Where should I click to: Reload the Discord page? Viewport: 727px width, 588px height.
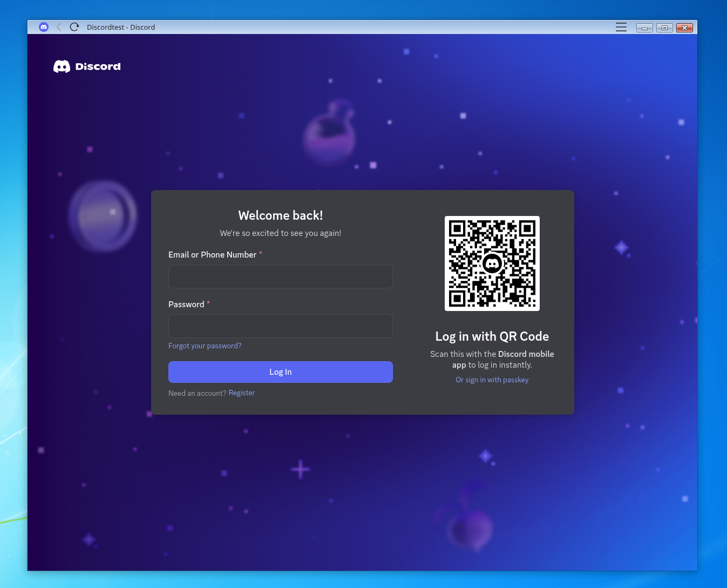click(x=74, y=27)
